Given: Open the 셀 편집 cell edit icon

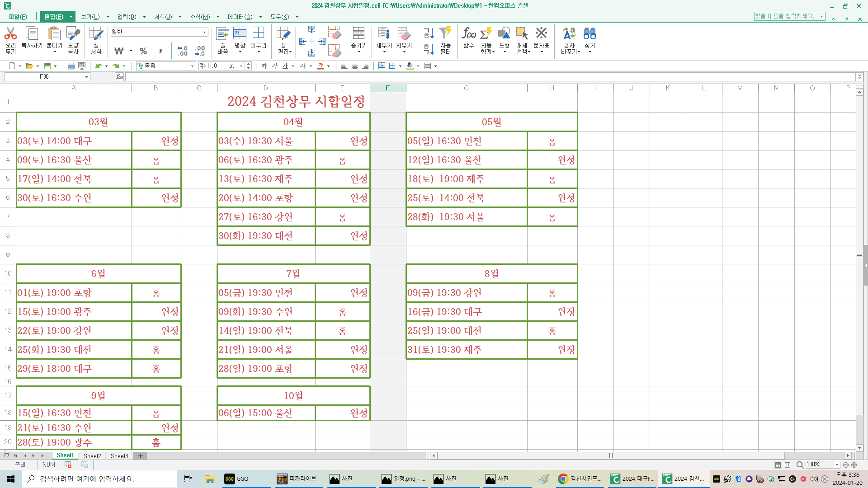Looking at the screenshot, I should (284, 34).
